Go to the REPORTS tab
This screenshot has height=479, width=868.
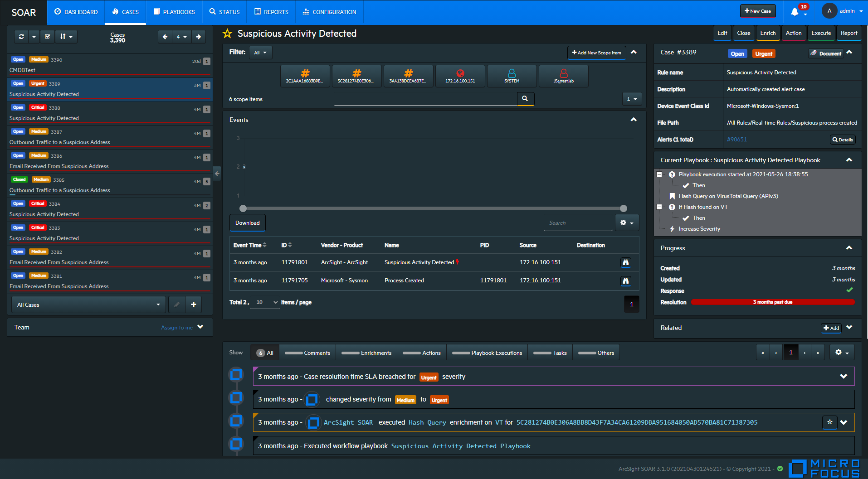click(271, 12)
